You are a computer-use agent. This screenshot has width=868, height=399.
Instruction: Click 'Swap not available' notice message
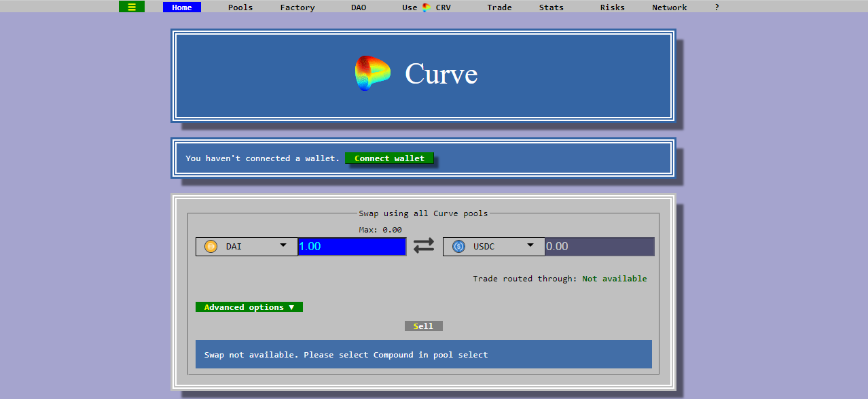[x=424, y=354]
